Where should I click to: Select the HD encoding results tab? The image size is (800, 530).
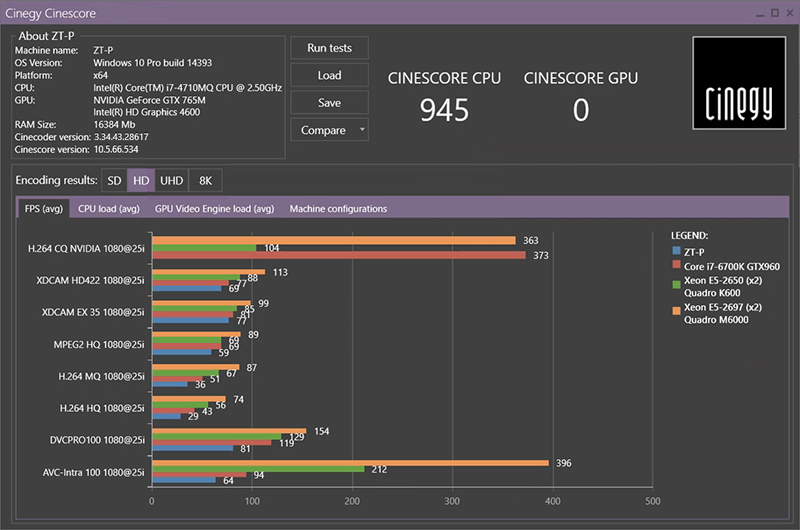(141, 181)
